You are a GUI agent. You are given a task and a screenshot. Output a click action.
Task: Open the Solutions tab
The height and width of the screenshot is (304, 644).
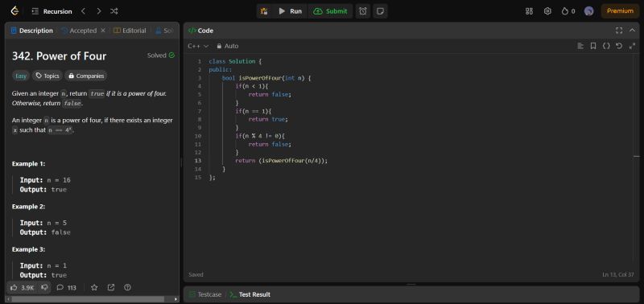[x=164, y=31]
